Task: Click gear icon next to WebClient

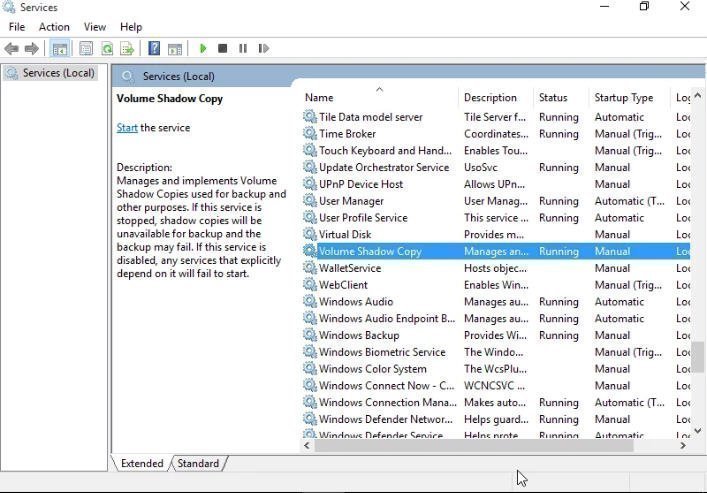Action: click(x=310, y=285)
